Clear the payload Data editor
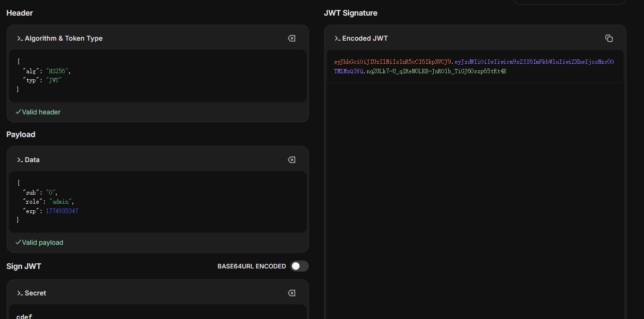644x319 pixels. [x=292, y=160]
